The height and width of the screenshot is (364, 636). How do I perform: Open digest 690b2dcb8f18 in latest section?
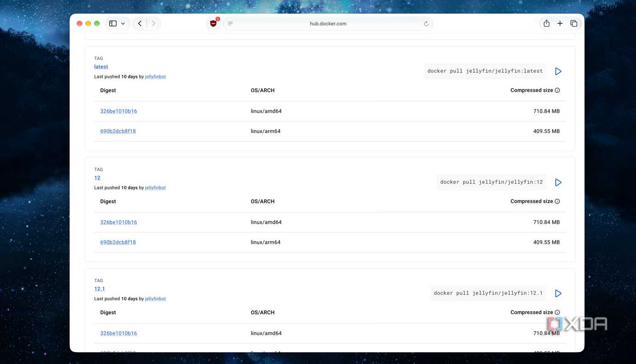(118, 131)
